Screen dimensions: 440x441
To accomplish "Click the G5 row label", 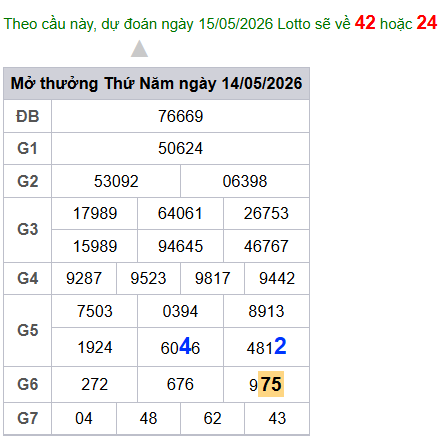I will [x=28, y=330].
